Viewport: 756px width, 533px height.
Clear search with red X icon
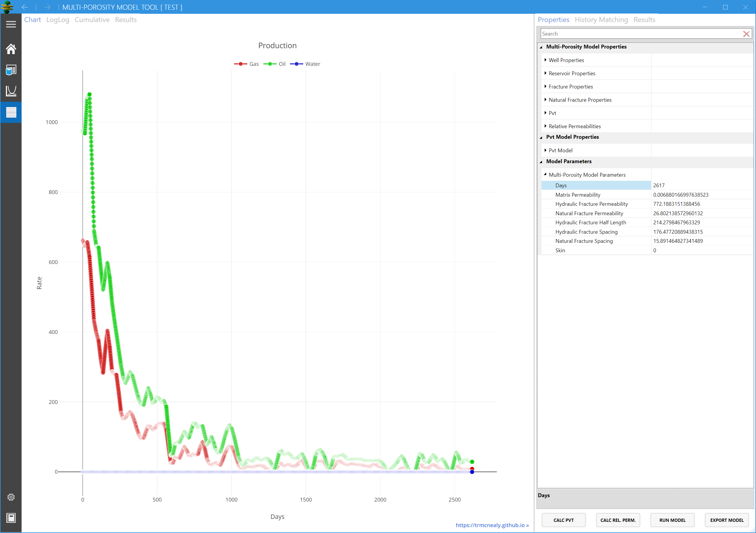746,34
